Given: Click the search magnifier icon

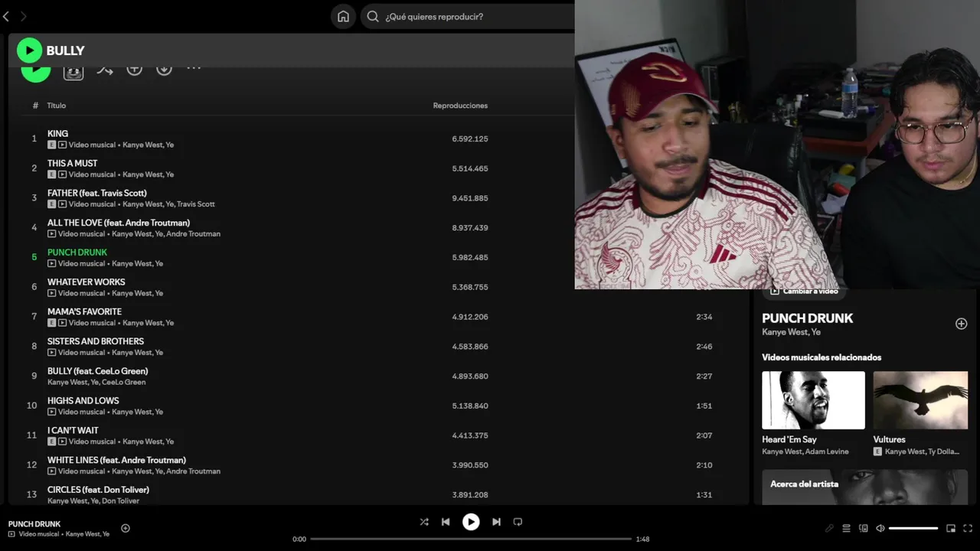Looking at the screenshot, I should pyautogui.click(x=373, y=16).
